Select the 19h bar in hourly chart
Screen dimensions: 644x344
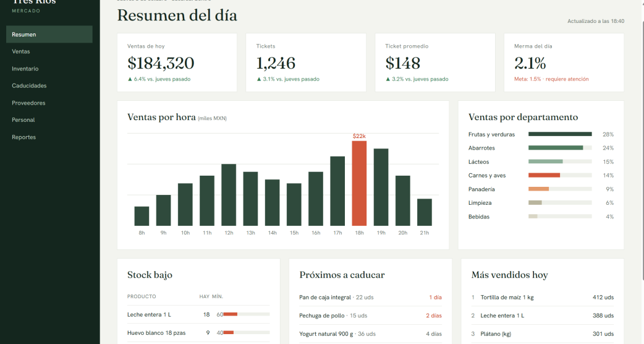[381, 187]
